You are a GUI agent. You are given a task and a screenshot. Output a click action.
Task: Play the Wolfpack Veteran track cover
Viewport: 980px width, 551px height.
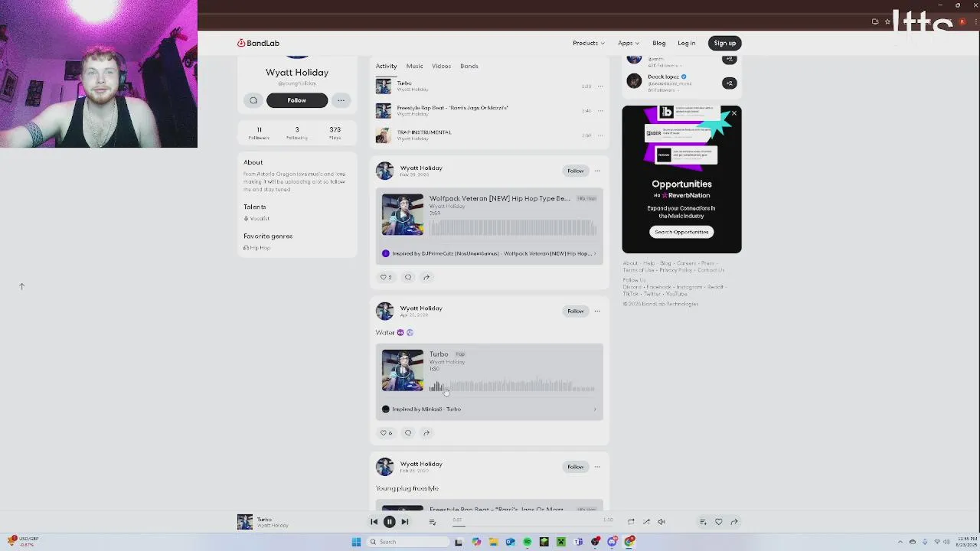pos(403,215)
